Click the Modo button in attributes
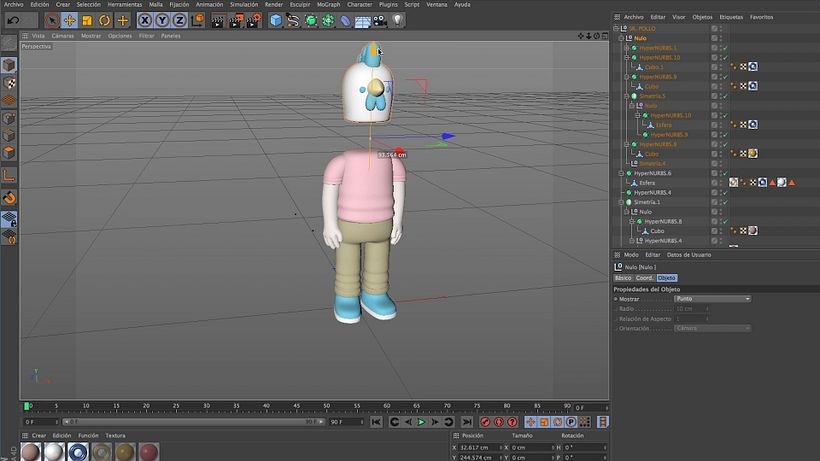 tap(631, 255)
